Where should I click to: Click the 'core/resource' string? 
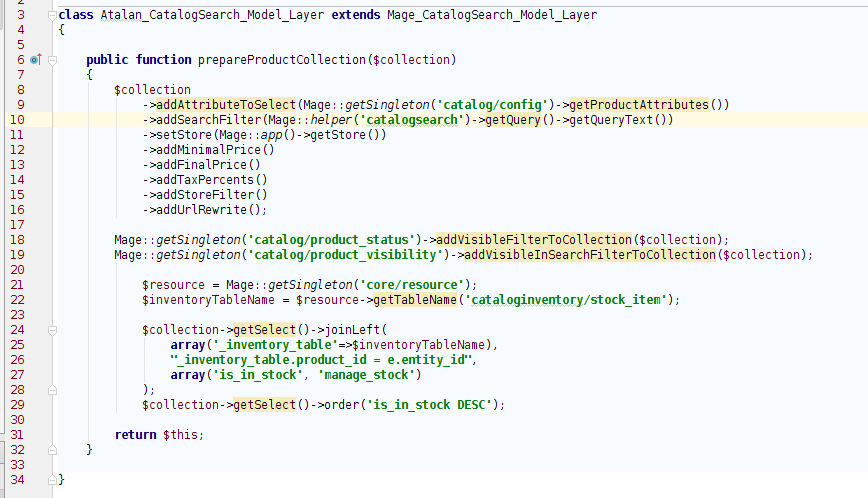[x=412, y=284]
